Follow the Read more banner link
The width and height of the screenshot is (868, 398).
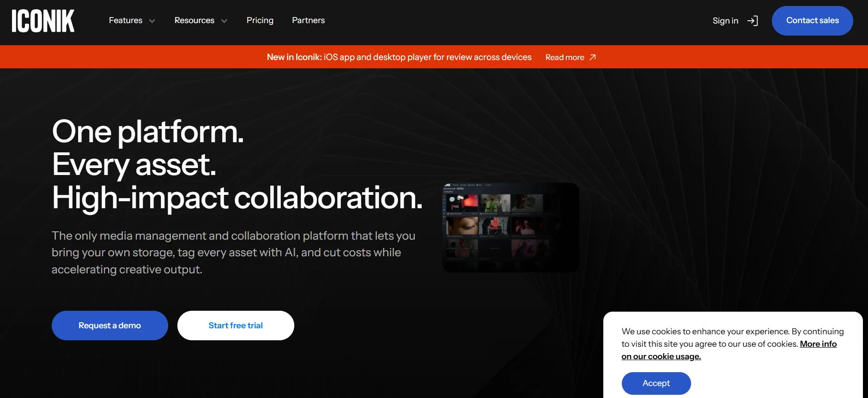click(x=565, y=57)
